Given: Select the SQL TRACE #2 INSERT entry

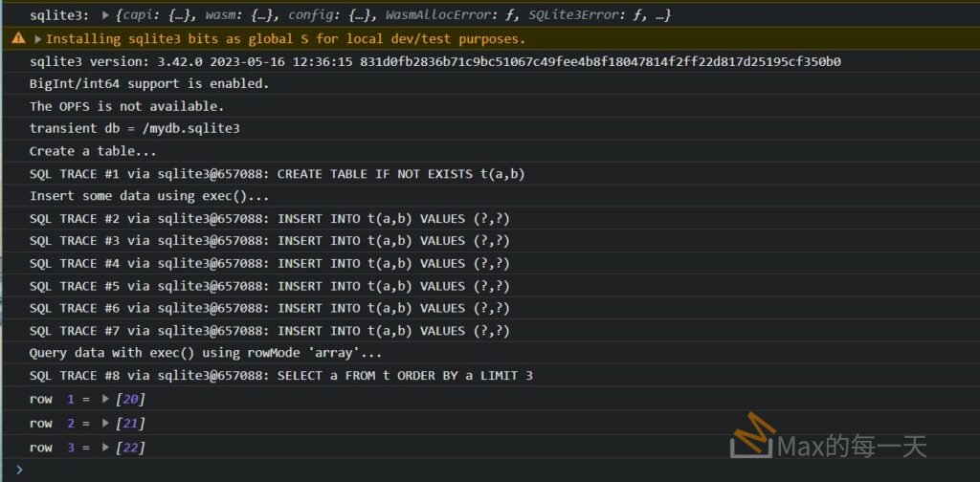Looking at the screenshot, I should [x=269, y=218].
